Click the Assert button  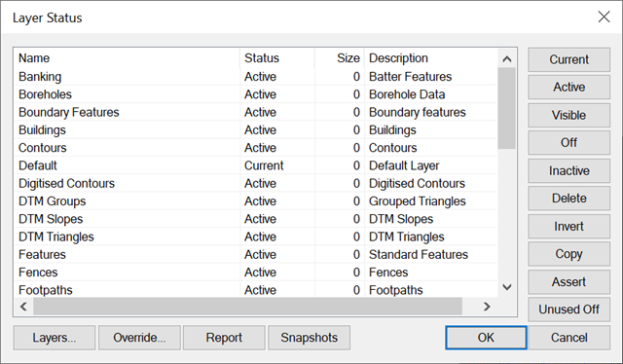568,282
